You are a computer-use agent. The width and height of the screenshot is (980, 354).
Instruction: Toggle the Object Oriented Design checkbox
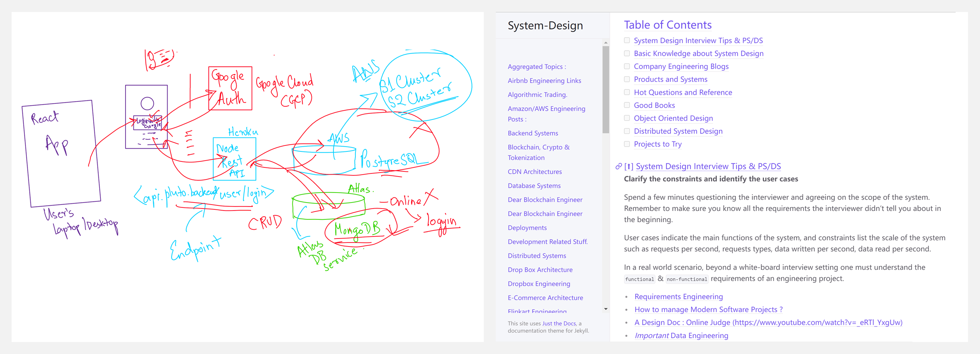click(x=627, y=118)
